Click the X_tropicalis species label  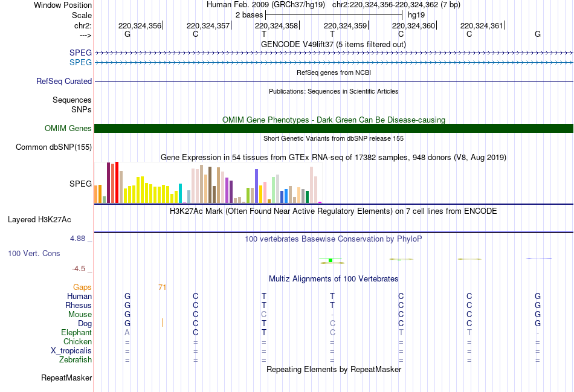pyautogui.click(x=71, y=351)
